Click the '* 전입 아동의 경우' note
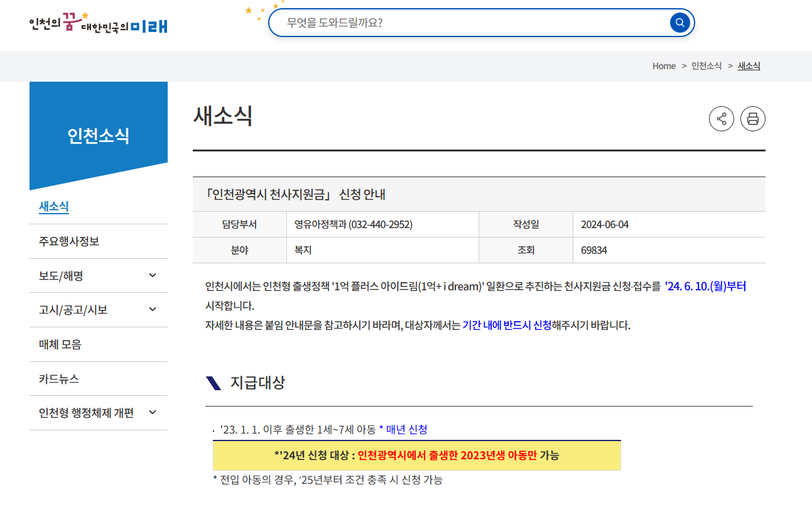This screenshot has height=514, width=812. click(328, 480)
